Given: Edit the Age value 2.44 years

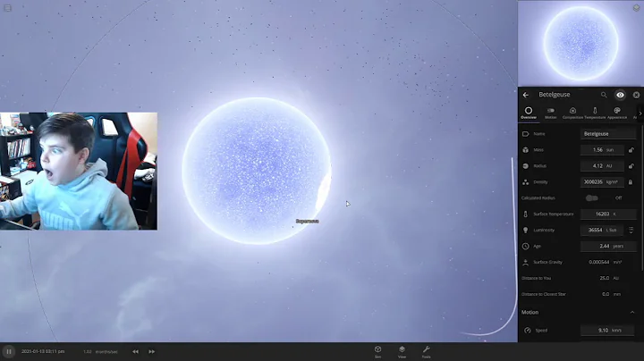Looking at the screenshot, I should (x=608, y=246).
